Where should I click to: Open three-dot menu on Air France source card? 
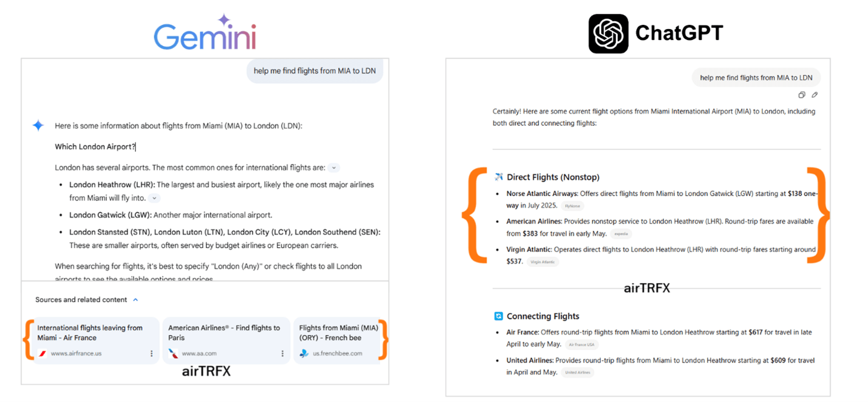point(152,353)
